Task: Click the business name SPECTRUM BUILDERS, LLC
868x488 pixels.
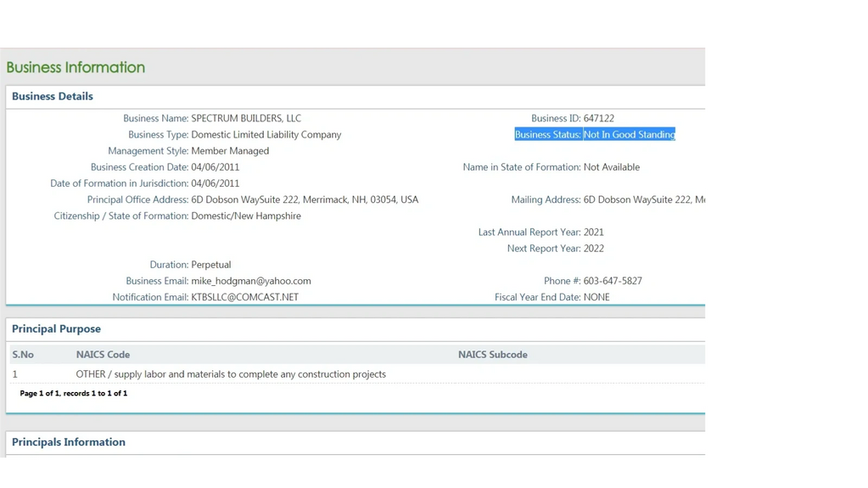Action: click(x=246, y=119)
